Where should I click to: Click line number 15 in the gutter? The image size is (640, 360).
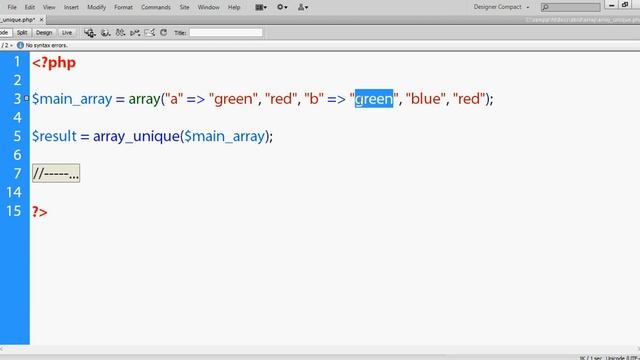tap(14, 211)
